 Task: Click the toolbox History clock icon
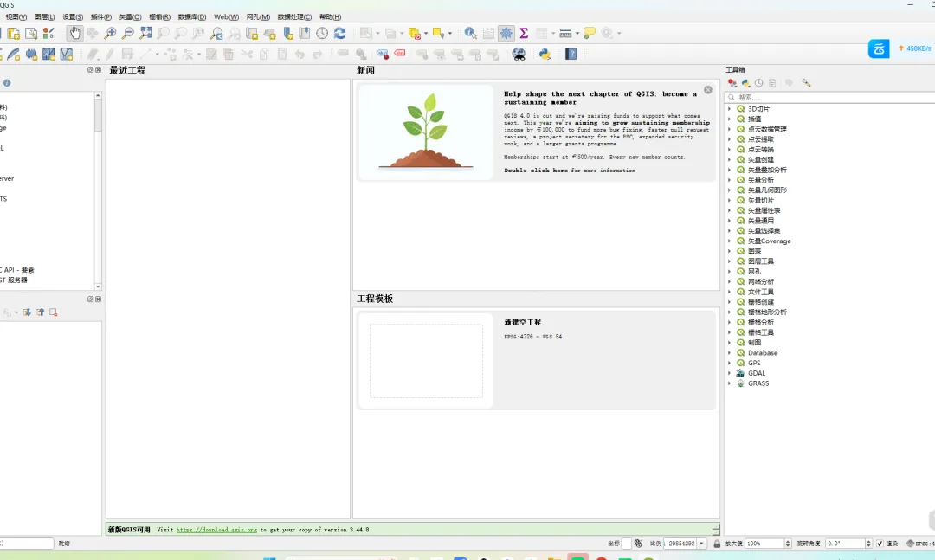coord(758,83)
